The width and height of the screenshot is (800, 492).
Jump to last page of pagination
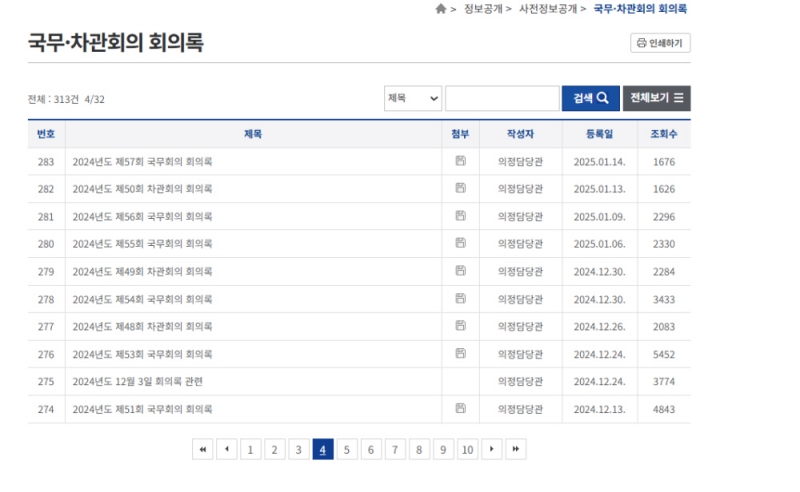point(516,449)
